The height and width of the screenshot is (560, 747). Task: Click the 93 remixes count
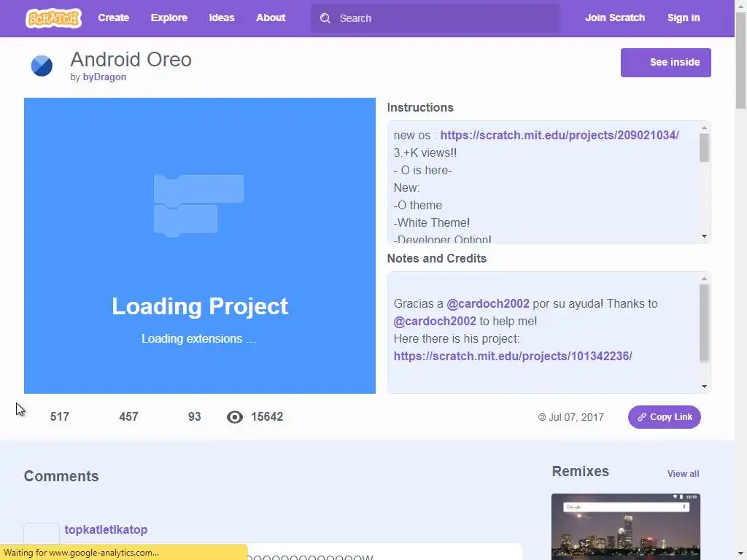[x=194, y=416]
